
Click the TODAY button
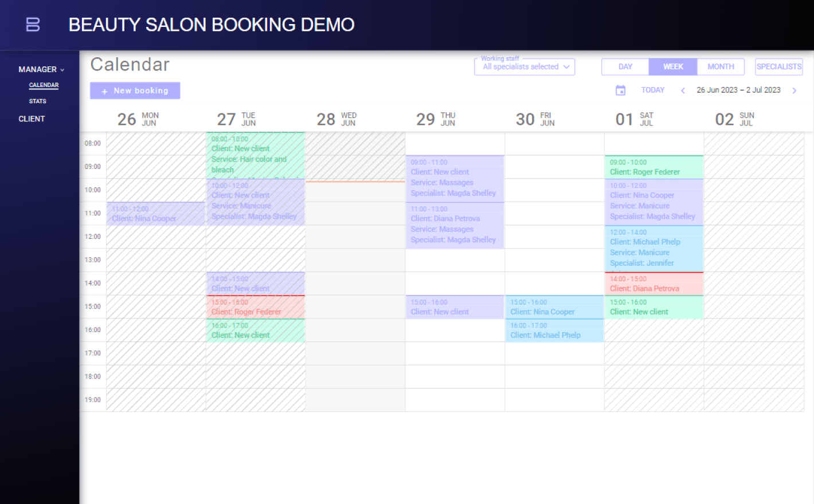652,90
